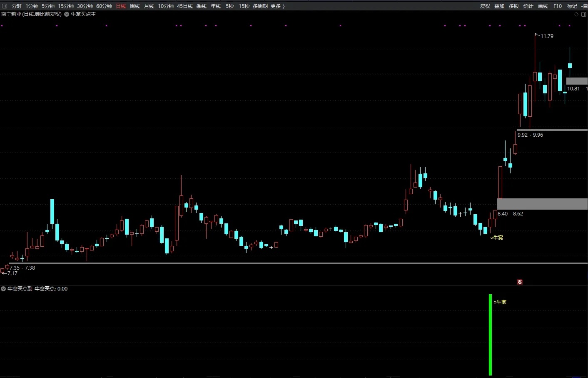Open the 复权 adjustment option
This screenshot has height=378, width=588.
coord(485,6)
